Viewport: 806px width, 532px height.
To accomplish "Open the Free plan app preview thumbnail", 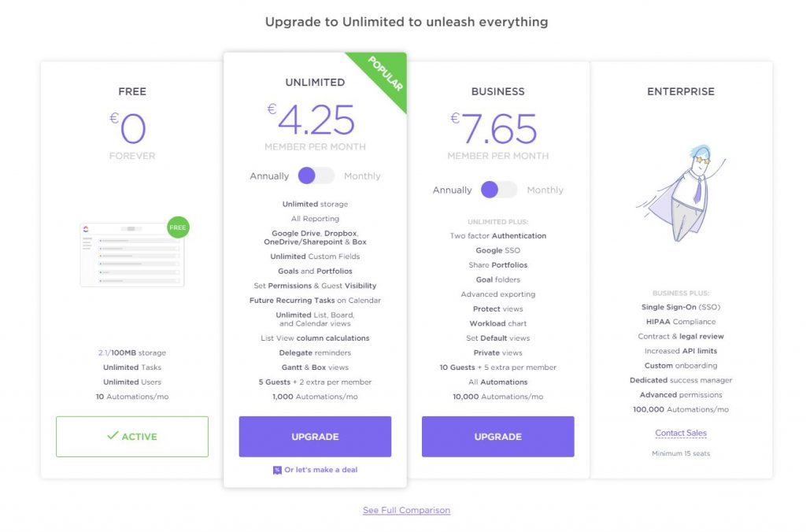I will tap(132, 254).
